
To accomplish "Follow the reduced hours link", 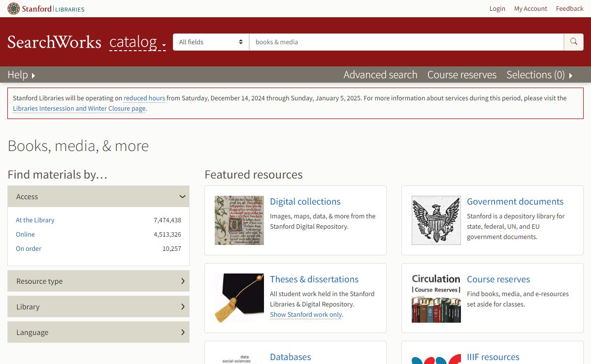I will pos(144,98).
